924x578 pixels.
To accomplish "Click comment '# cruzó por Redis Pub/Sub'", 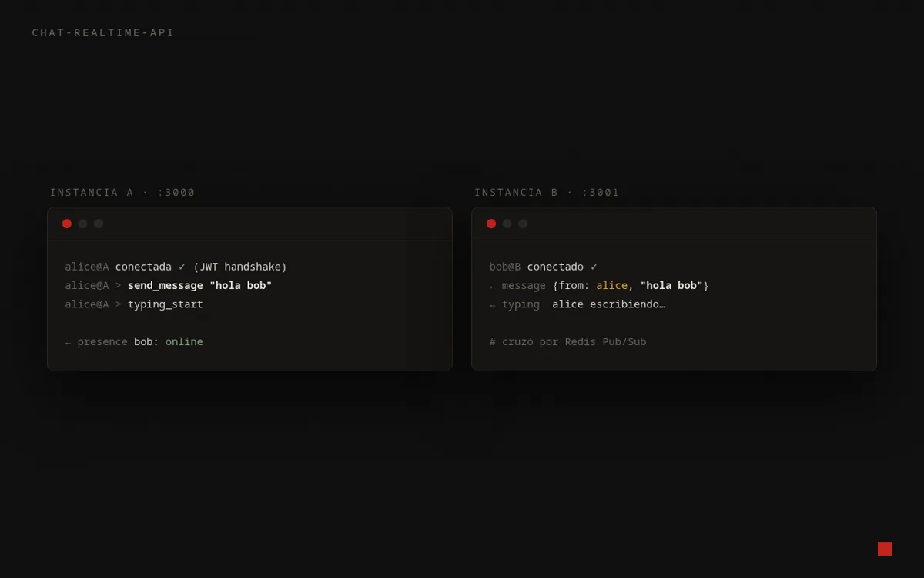I will [567, 341].
